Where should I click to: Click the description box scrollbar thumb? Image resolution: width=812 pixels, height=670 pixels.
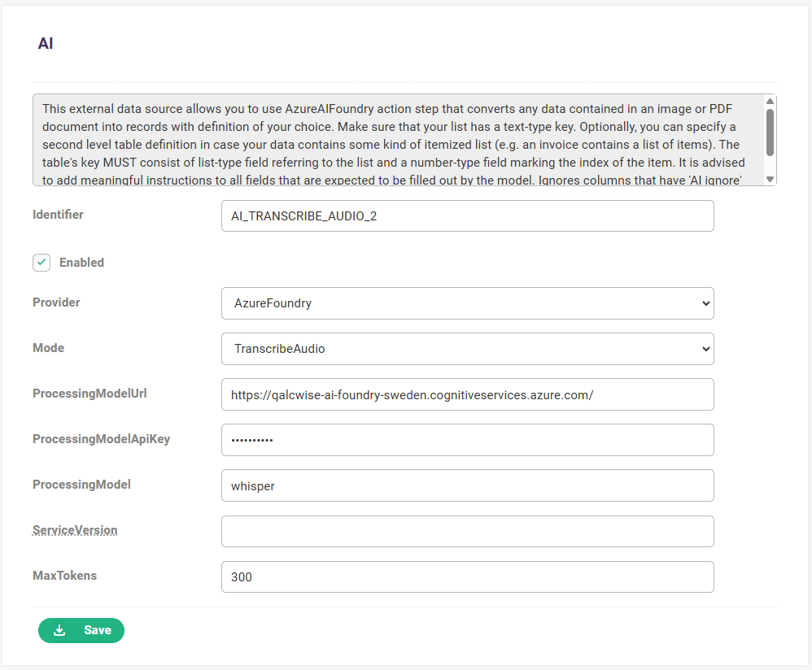coord(770,133)
